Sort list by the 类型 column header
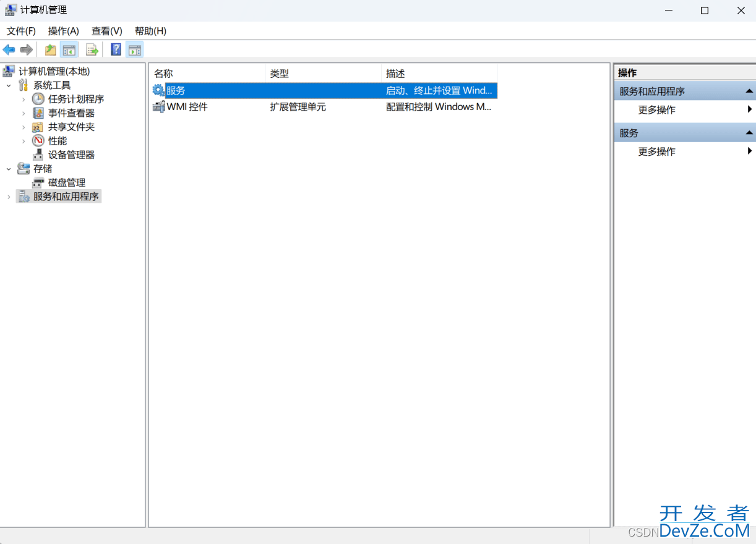The height and width of the screenshot is (544, 756). [x=324, y=74]
